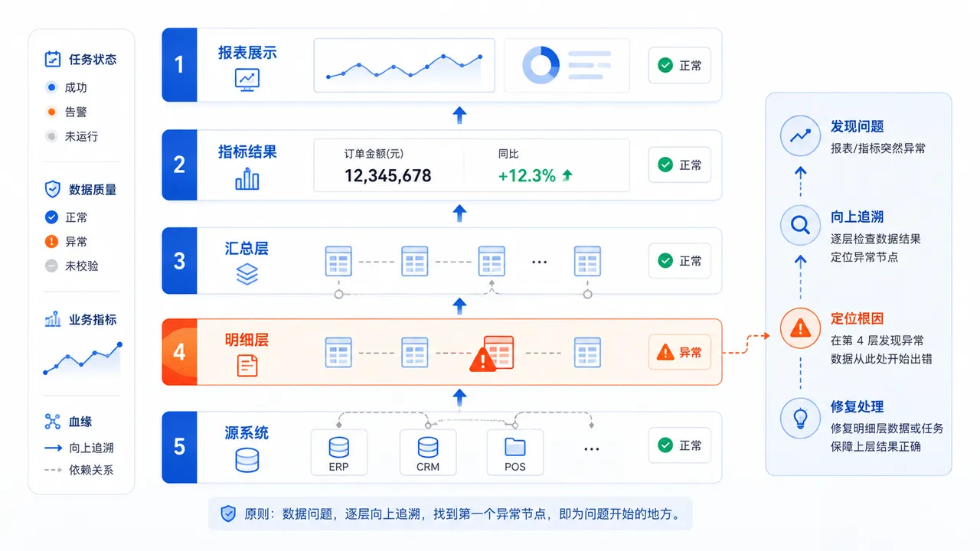This screenshot has height=551, width=980.
Task: Click the 汇总层 stacked layers icon
Action: click(x=247, y=275)
